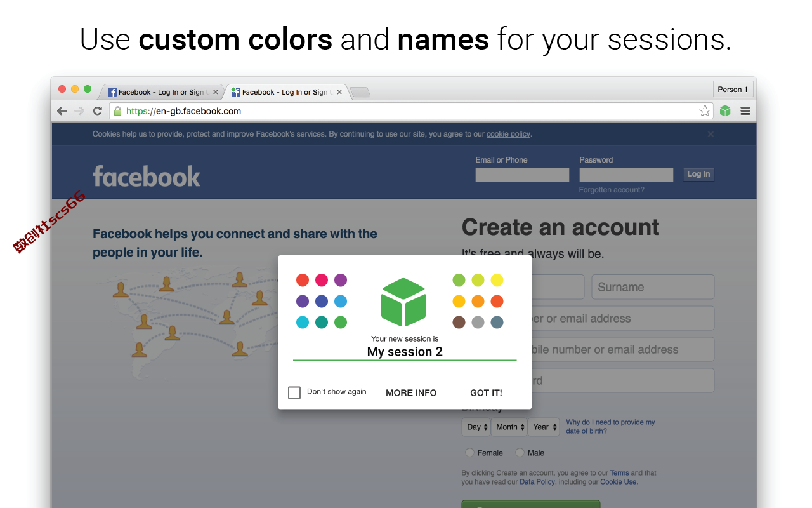
Task: Click the green session box extension icon
Action: (725, 111)
